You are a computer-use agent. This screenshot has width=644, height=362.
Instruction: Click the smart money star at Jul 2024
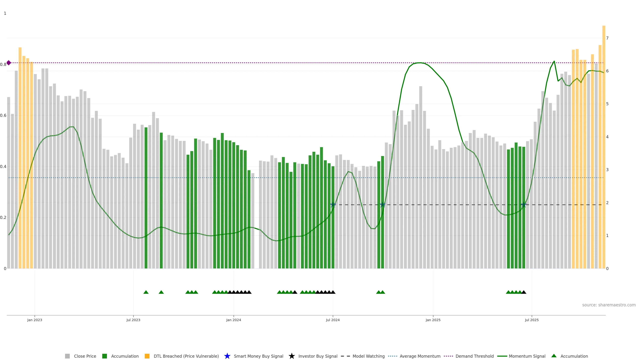[333, 205]
